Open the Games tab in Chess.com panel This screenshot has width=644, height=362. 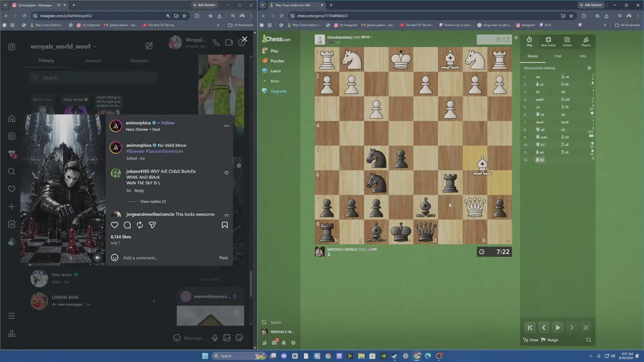pyautogui.click(x=567, y=42)
